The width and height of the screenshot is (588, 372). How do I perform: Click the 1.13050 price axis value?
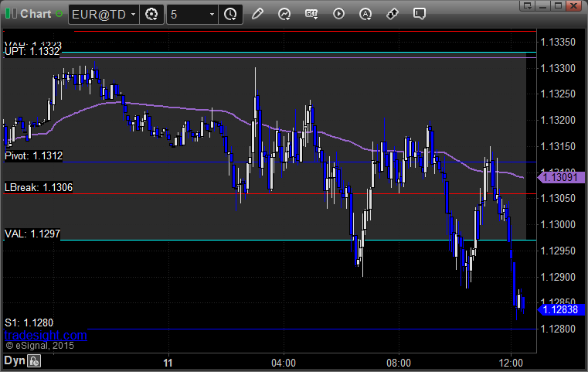pyautogui.click(x=558, y=198)
